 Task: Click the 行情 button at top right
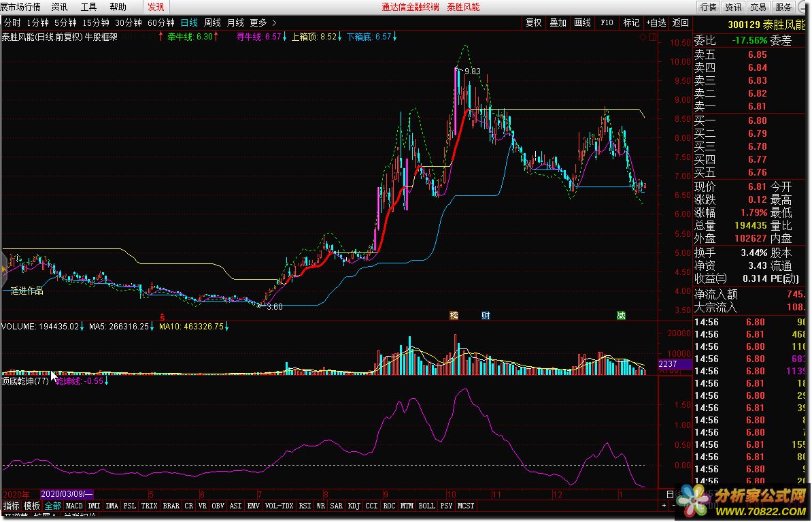click(708, 7)
